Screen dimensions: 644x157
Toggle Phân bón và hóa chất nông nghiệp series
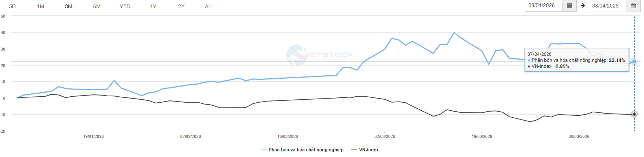[306, 150]
